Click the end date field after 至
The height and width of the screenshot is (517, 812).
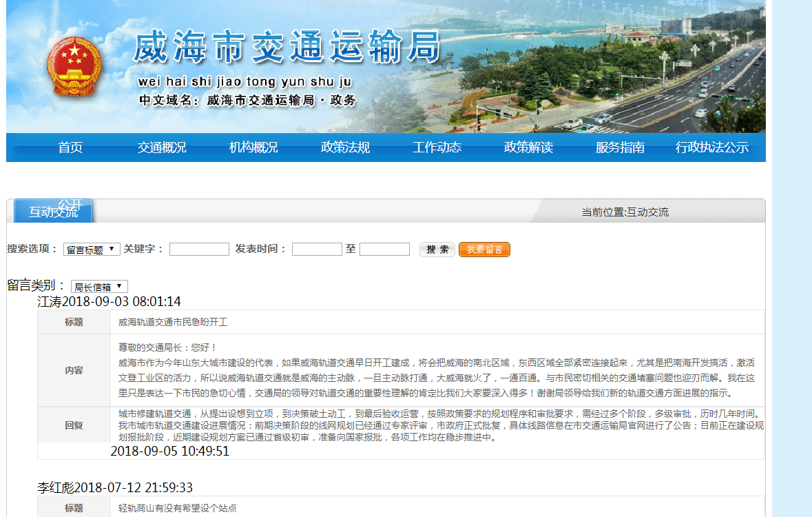coord(384,250)
